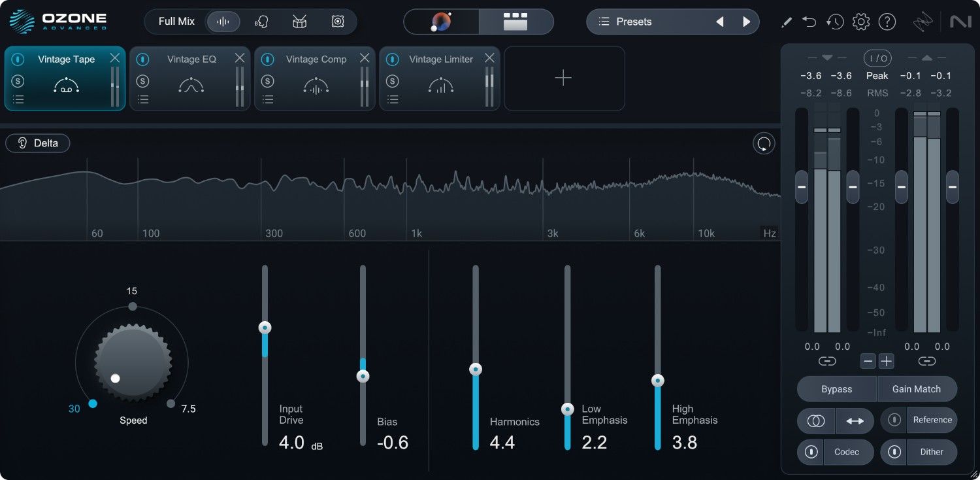The height and width of the screenshot is (480, 980).
Task: Click the Bypass button
Action: 836,389
